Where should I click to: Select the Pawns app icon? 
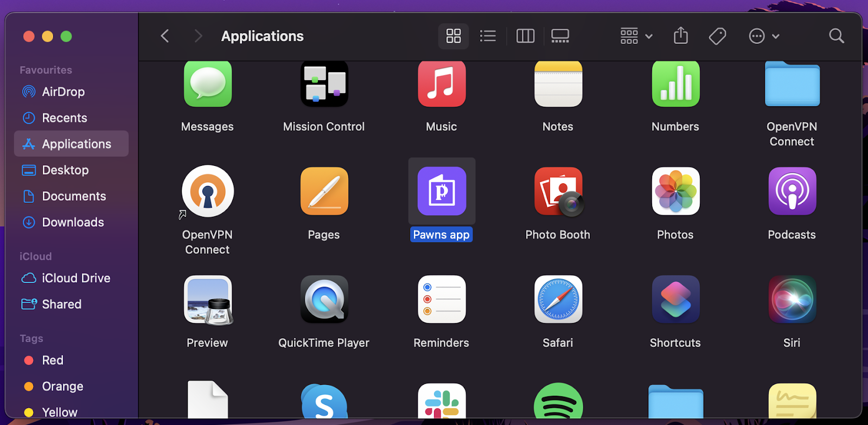point(442,191)
